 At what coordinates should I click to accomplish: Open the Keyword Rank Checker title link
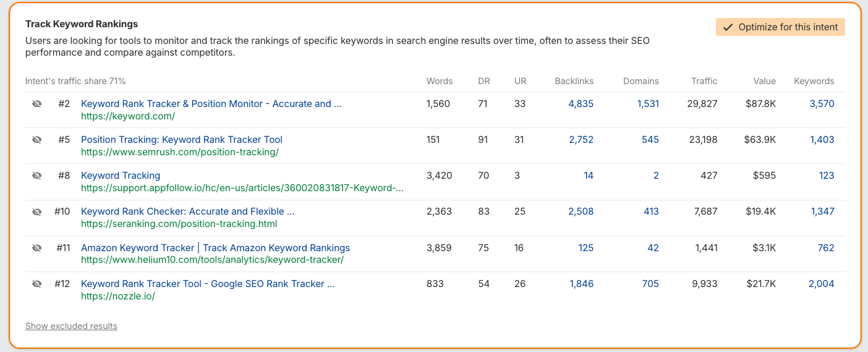187,212
